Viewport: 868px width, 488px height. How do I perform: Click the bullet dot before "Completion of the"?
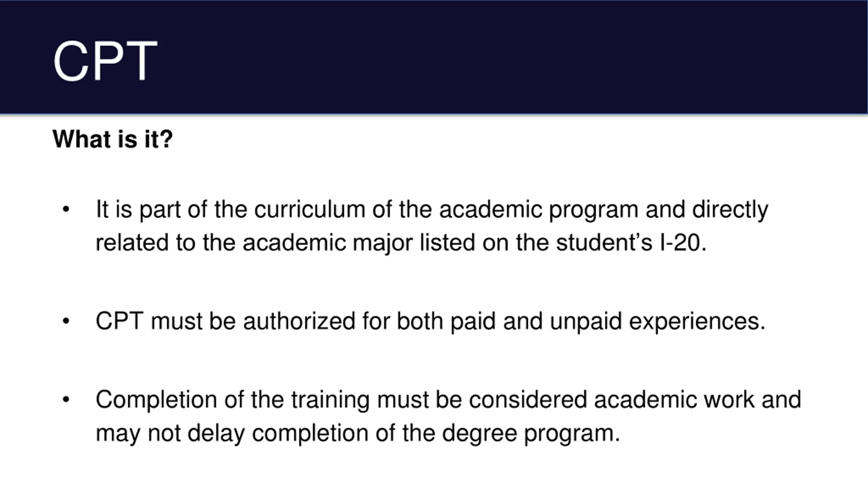point(66,399)
